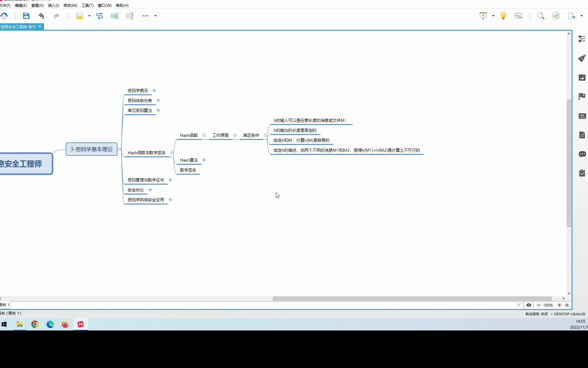Open the export dropdown arrow
The width and height of the screenshot is (588, 368).
(x=581, y=16)
